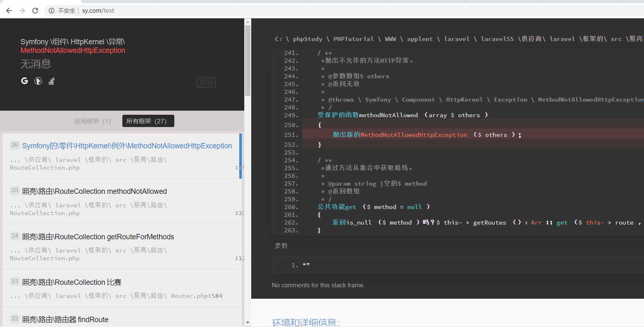Click the C: \ phpStudy file path

pyautogui.click(x=459, y=39)
